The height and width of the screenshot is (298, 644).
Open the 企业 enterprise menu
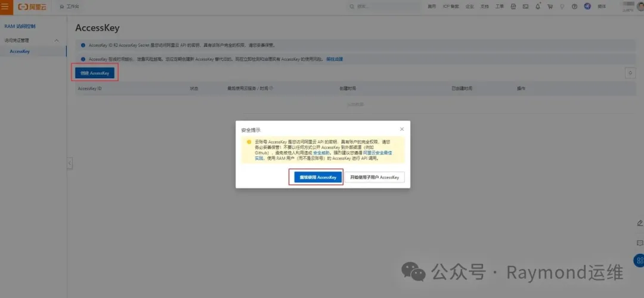pyautogui.click(x=470, y=7)
